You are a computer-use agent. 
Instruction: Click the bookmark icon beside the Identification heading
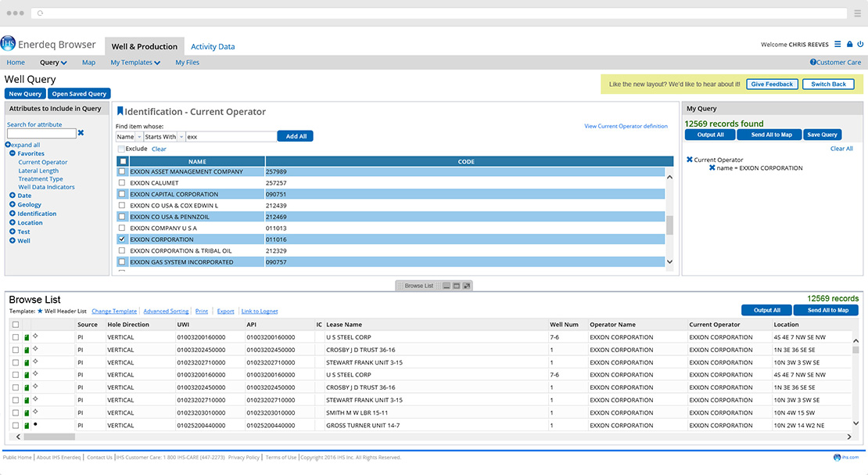point(120,111)
